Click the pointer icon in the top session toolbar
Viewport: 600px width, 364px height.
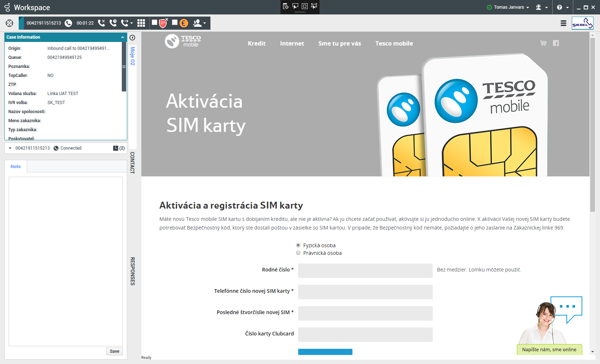295,6
